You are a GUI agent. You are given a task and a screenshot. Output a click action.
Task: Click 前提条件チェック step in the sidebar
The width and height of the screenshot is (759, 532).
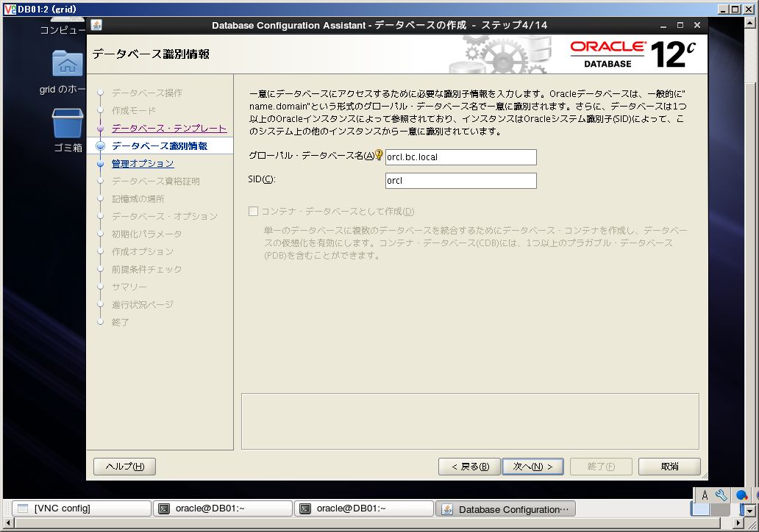click(146, 270)
